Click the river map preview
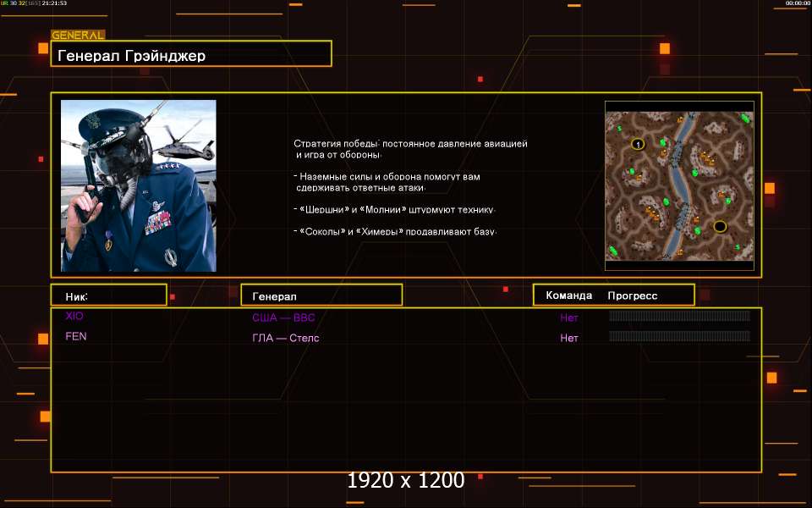The image size is (812, 508). [679, 185]
